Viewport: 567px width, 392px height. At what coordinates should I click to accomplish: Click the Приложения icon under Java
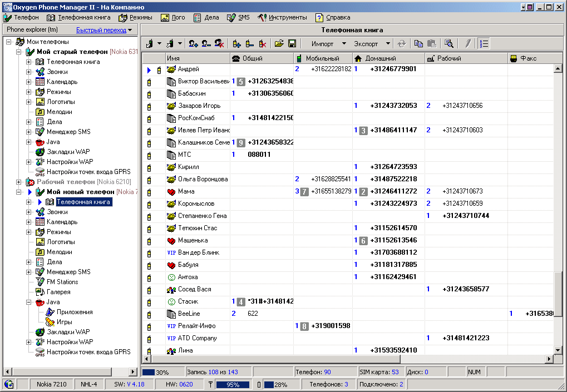coord(50,312)
